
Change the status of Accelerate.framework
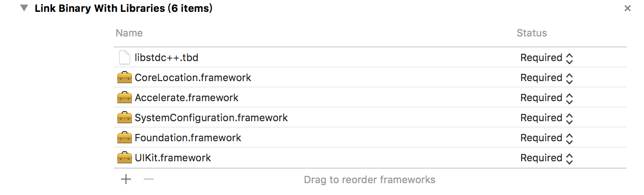[547, 98]
